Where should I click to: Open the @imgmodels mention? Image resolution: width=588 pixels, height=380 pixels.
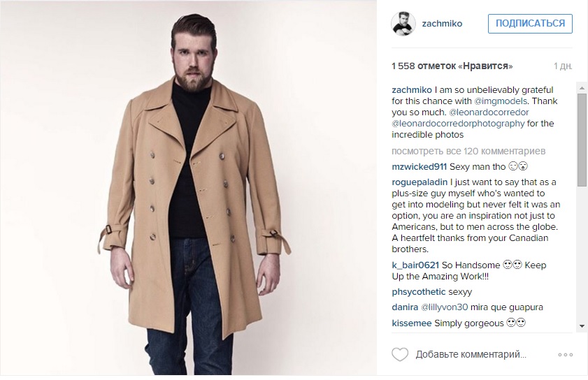pos(501,101)
